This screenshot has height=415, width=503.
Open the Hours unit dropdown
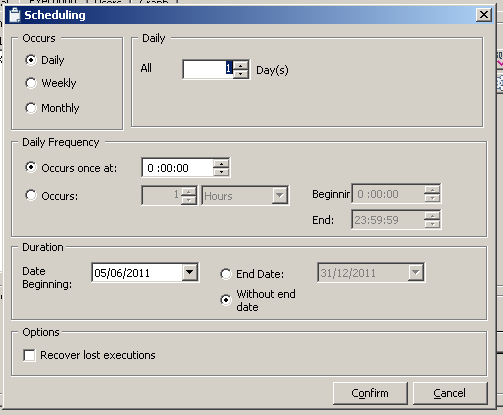click(279, 195)
